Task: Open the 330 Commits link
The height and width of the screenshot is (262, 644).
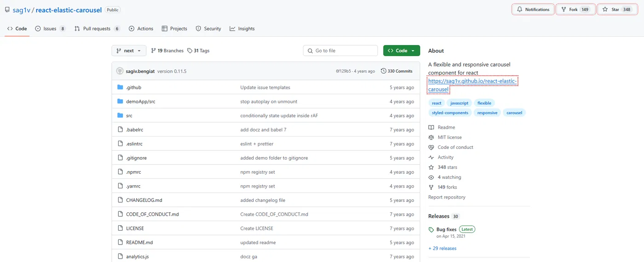Action: click(x=397, y=71)
